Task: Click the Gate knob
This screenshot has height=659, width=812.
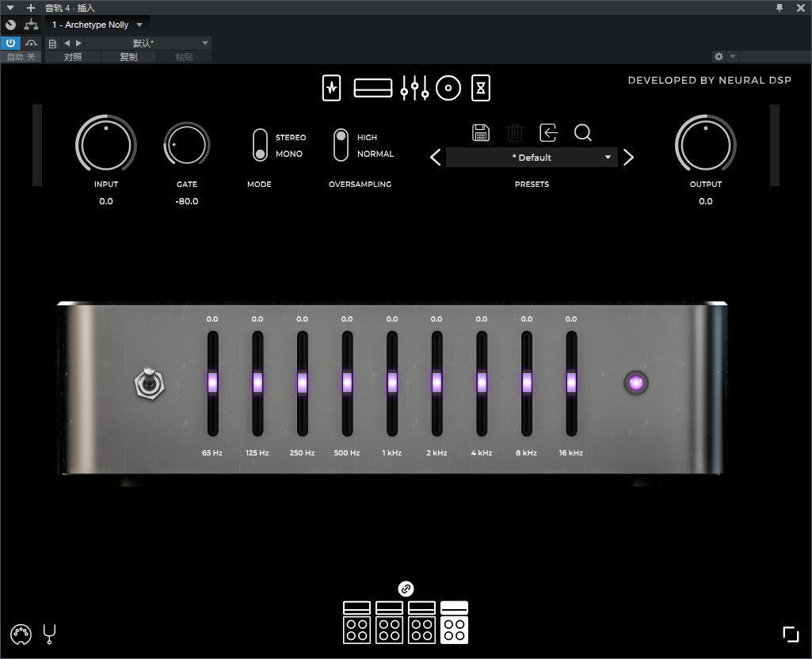Action: point(186,144)
